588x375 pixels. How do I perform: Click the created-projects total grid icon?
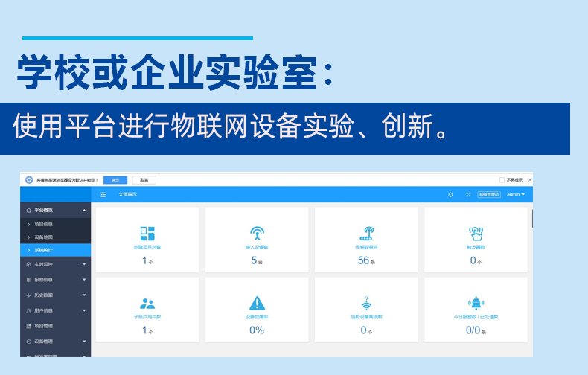(x=147, y=233)
